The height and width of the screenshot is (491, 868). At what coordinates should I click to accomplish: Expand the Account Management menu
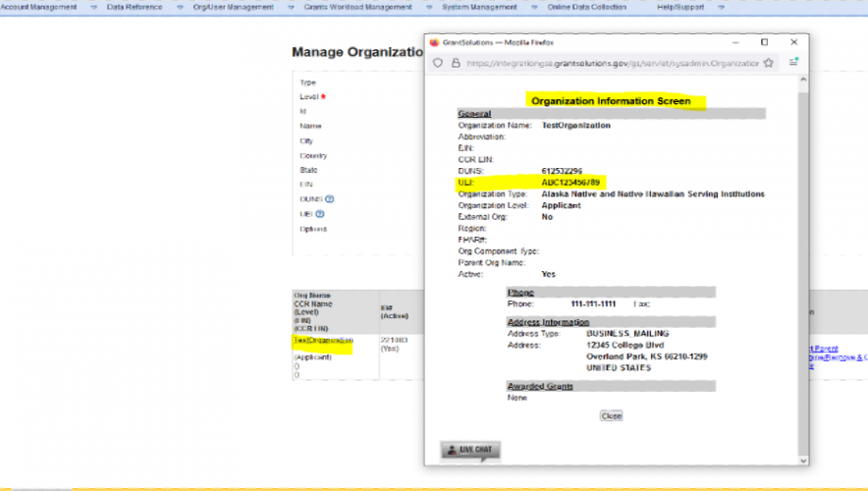[39, 7]
